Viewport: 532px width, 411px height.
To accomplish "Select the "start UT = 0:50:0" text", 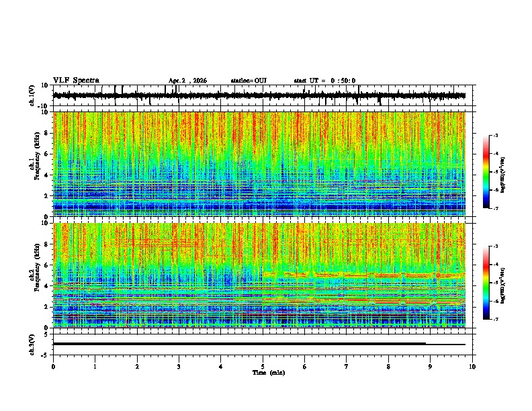I will pyautogui.click(x=324, y=81).
